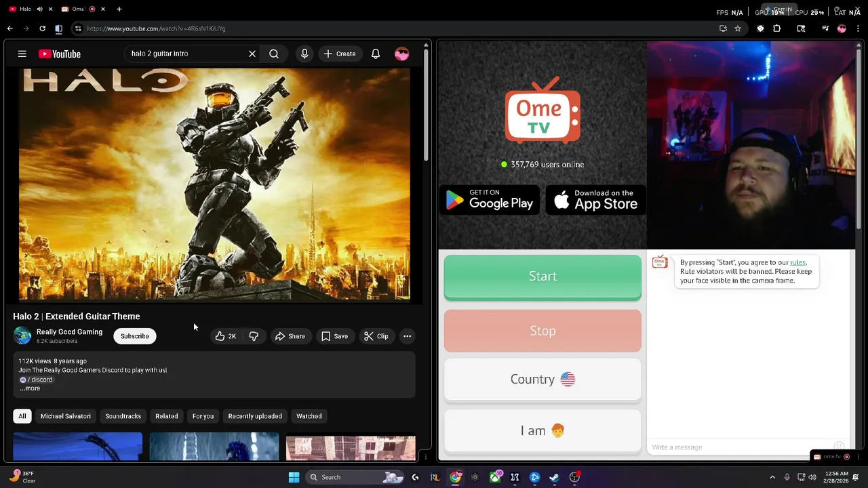Open YouTube notifications bell
This screenshot has height=488, width=868.
point(376,54)
